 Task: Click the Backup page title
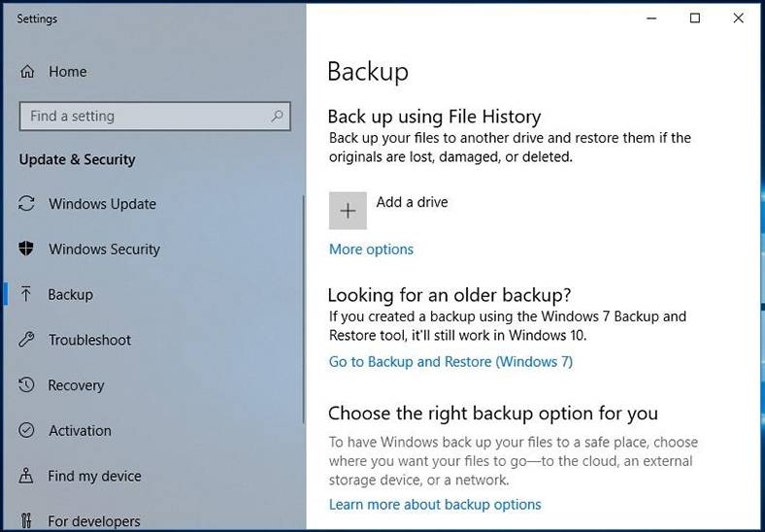pyautogui.click(x=368, y=72)
